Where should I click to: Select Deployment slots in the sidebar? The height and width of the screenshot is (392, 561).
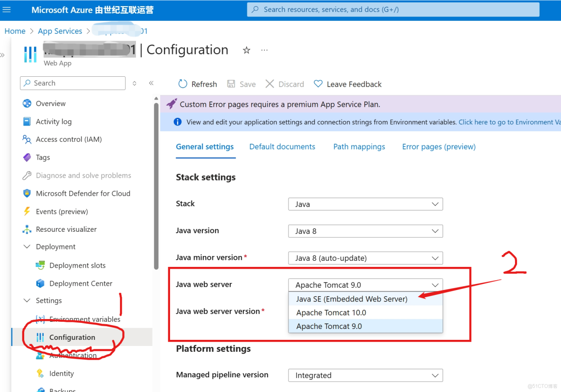point(77,265)
